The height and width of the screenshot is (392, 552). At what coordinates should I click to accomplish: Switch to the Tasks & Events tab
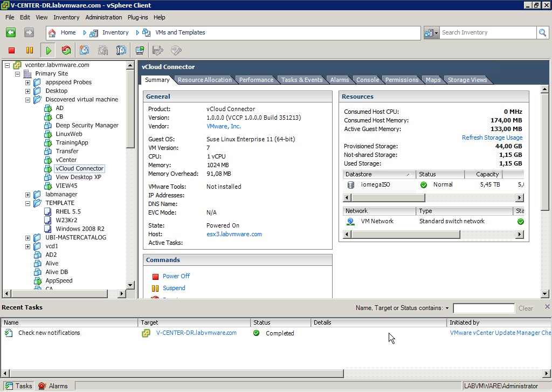point(302,80)
